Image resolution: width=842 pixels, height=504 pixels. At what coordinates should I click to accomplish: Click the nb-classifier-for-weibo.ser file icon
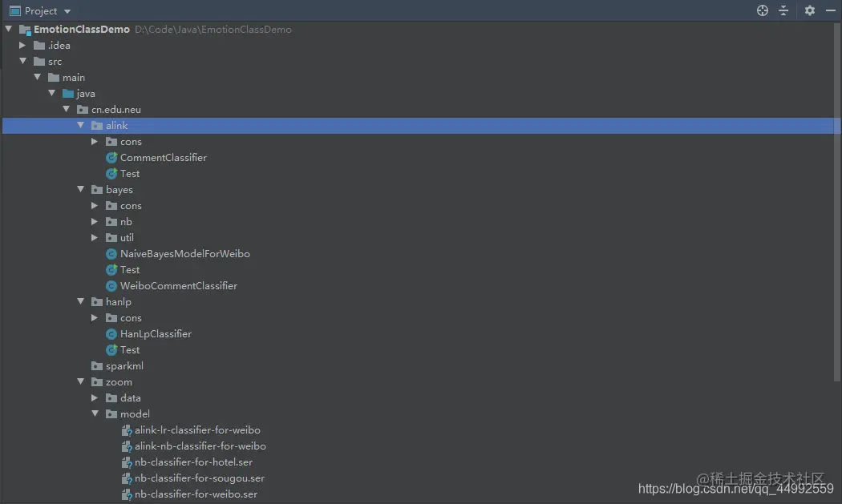tap(127, 494)
